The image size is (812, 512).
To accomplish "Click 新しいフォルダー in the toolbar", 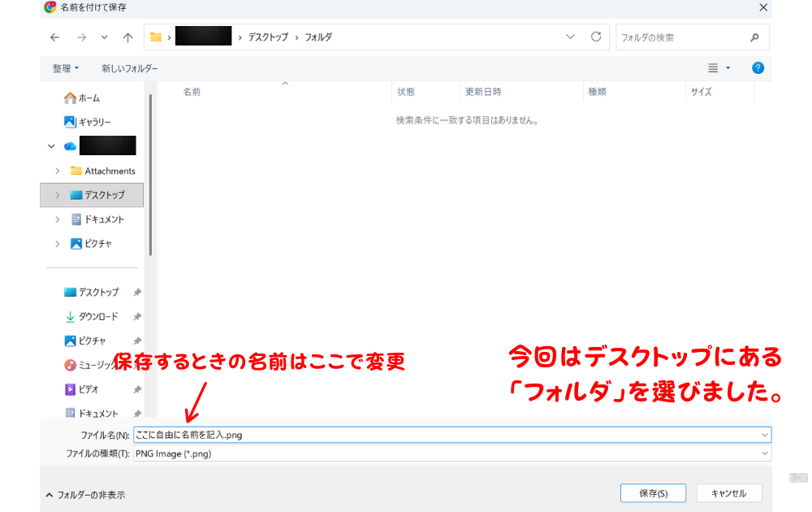I will [129, 68].
